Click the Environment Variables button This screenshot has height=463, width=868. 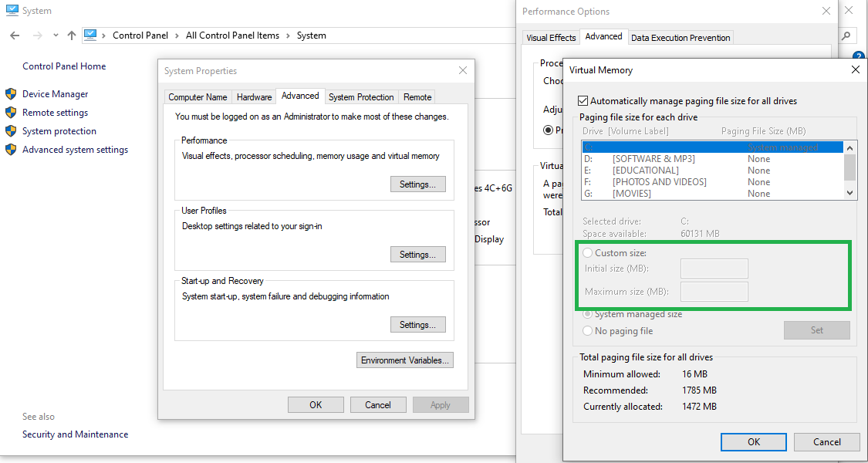[x=405, y=360]
